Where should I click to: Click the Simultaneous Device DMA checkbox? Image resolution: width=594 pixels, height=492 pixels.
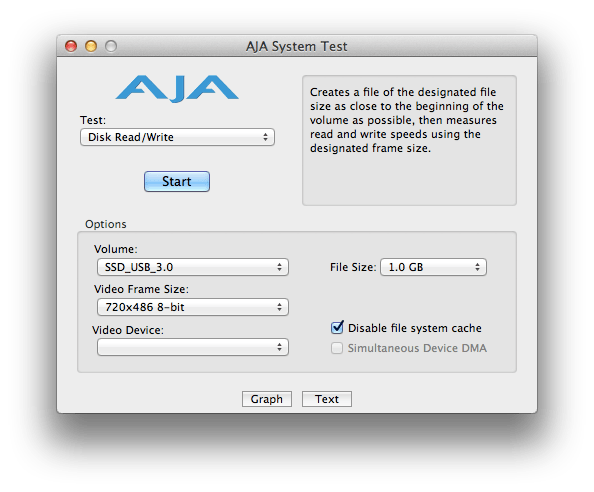(x=337, y=348)
